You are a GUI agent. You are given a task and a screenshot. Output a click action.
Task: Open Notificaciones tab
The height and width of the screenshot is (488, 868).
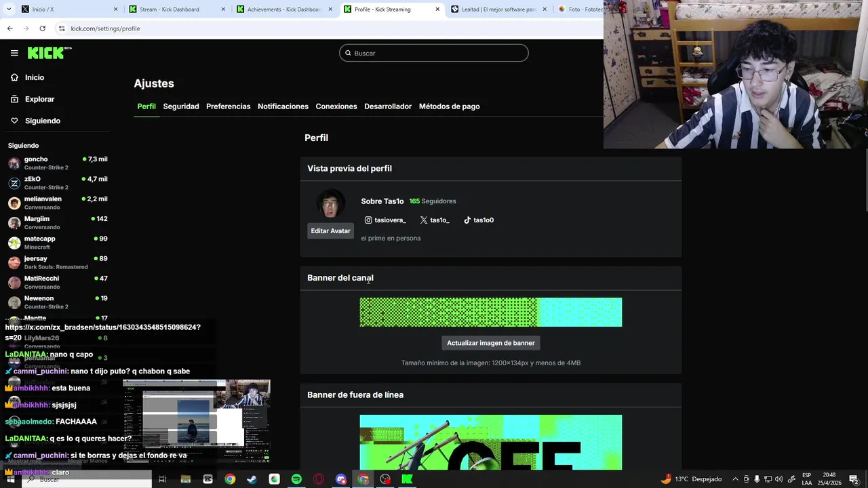click(x=283, y=106)
